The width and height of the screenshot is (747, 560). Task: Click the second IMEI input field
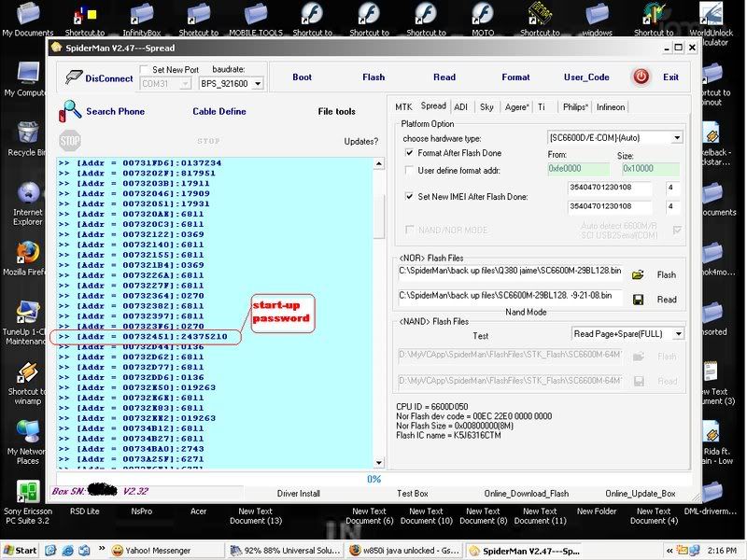tap(610, 206)
